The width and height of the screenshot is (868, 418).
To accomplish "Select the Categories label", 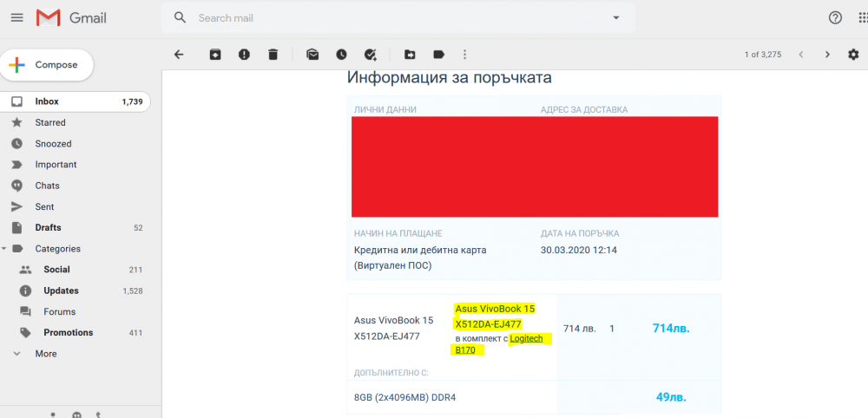I will [57, 249].
